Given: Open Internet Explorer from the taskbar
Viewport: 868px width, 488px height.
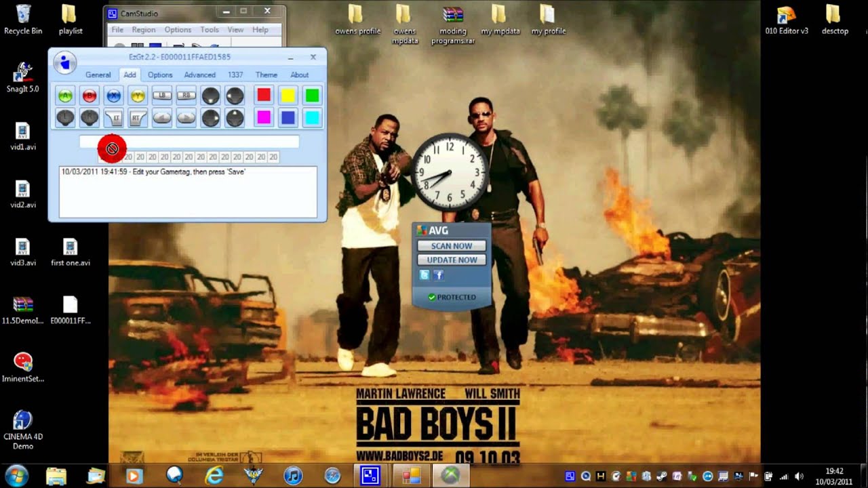Looking at the screenshot, I should [213, 476].
